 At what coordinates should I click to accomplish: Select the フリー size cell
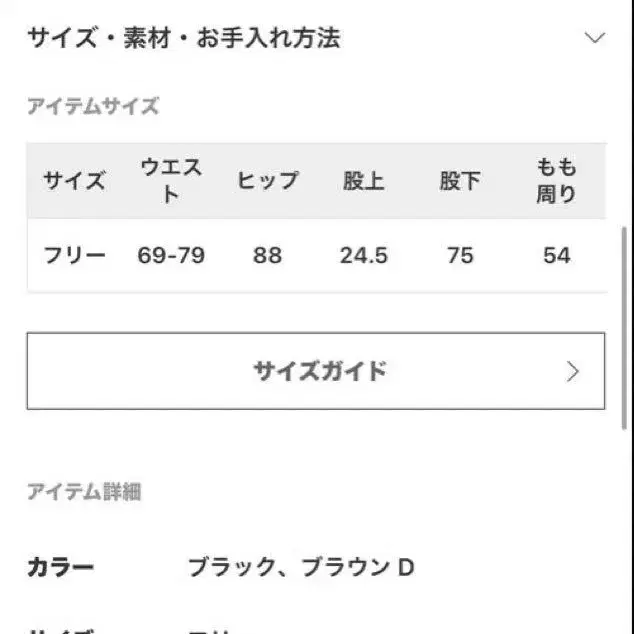click(74, 255)
